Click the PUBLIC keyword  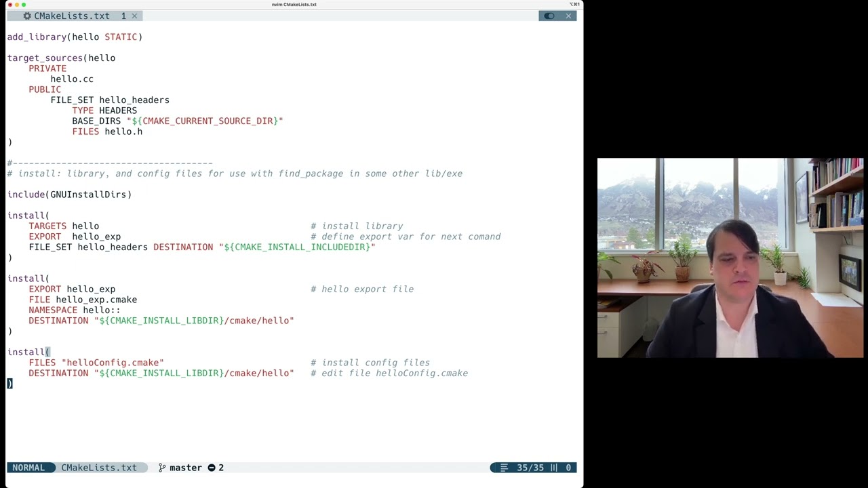click(x=45, y=89)
